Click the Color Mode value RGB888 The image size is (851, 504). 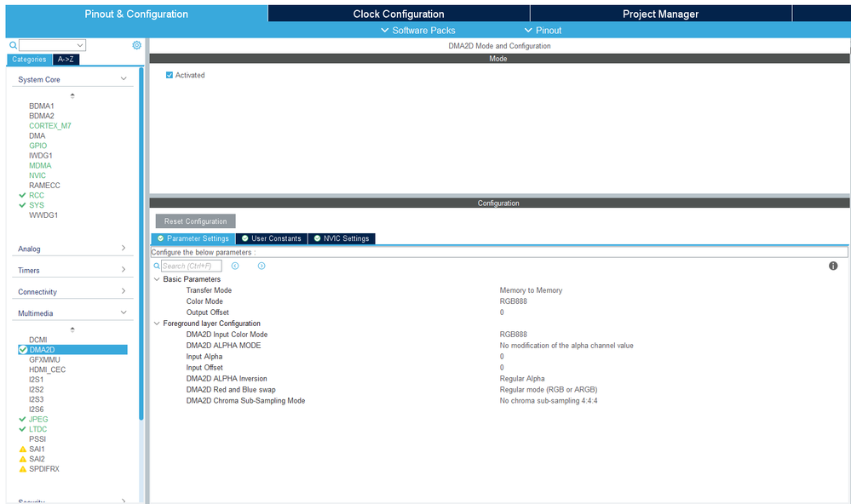514,301
